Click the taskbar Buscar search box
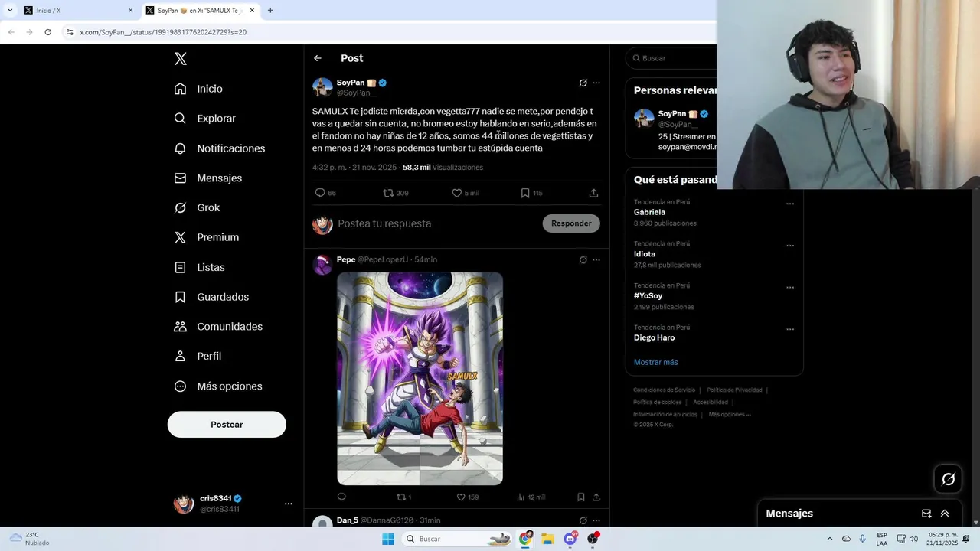The image size is (980, 551). click(x=458, y=539)
